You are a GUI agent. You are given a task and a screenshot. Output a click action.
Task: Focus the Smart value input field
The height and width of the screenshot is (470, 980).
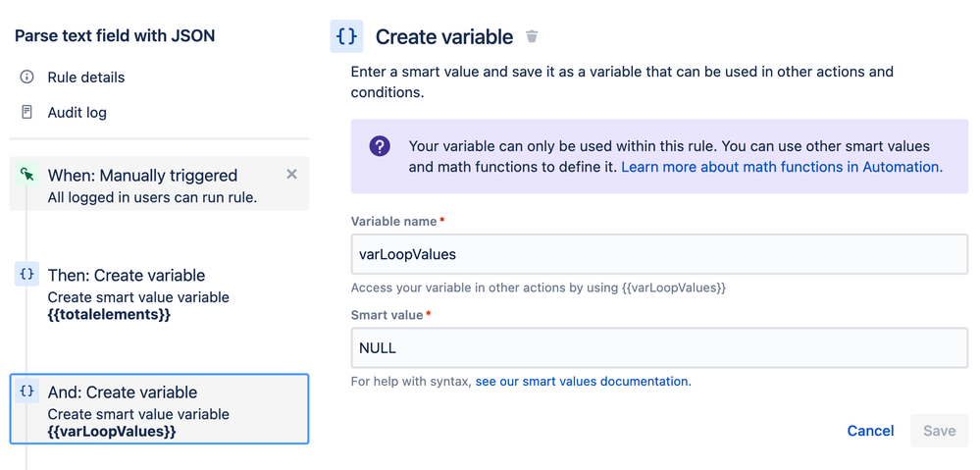pyautogui.click(x=659, y=347)
